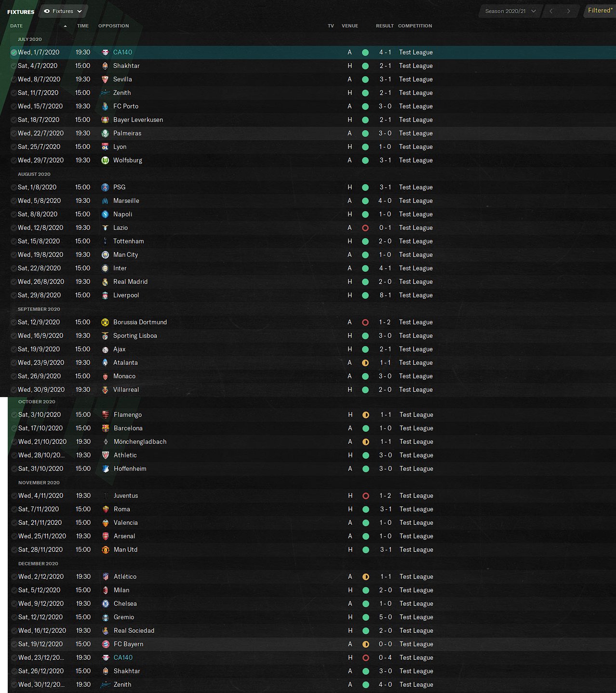The width and height of the screenshot is (616, 693).
Task: Select the Sat, 22/8/2020 date cell
Action: 39,268
